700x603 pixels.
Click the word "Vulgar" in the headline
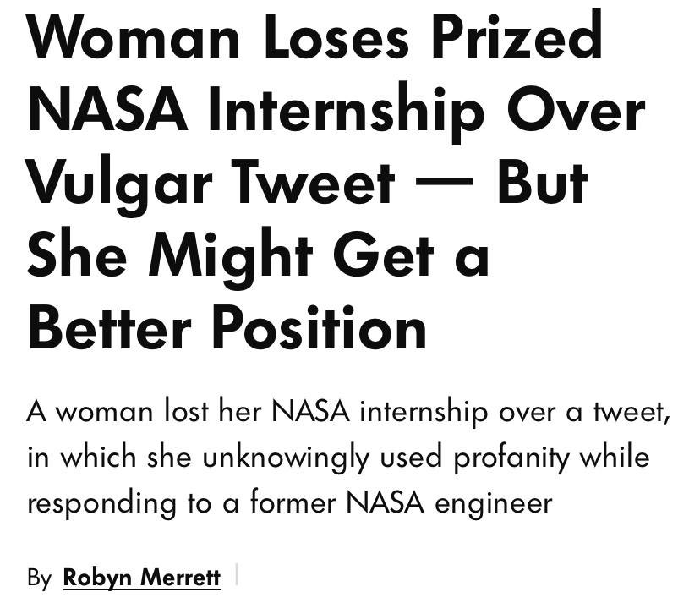[109, 184]
